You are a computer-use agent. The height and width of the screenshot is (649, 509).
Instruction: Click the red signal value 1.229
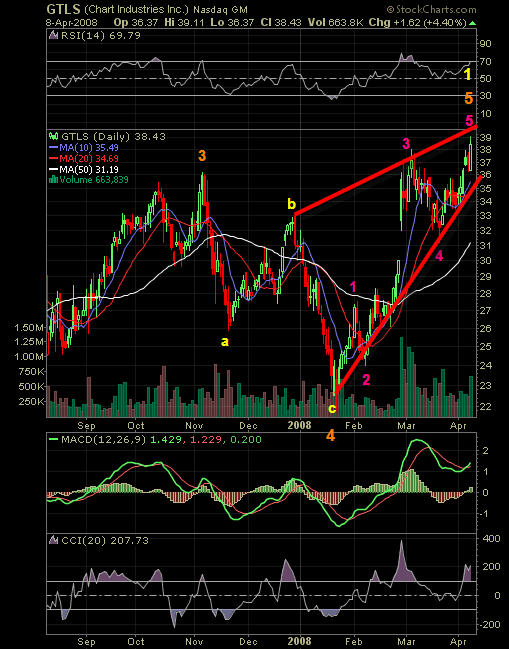click(206, 440)
